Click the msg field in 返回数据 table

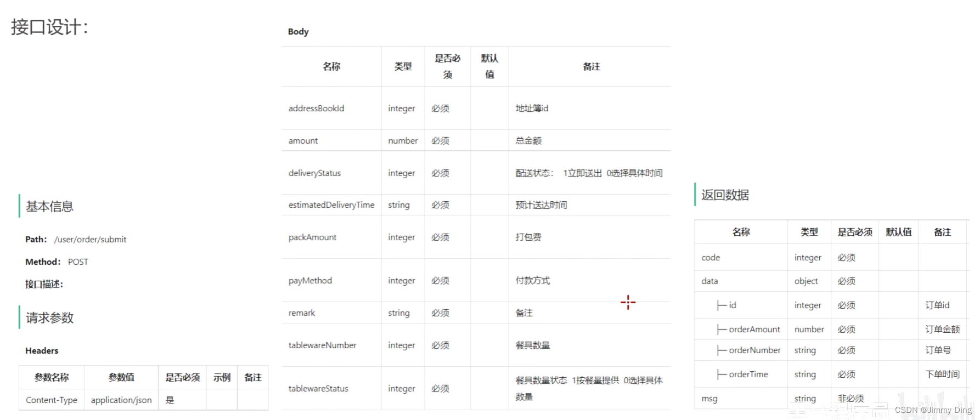click(709, 398)
